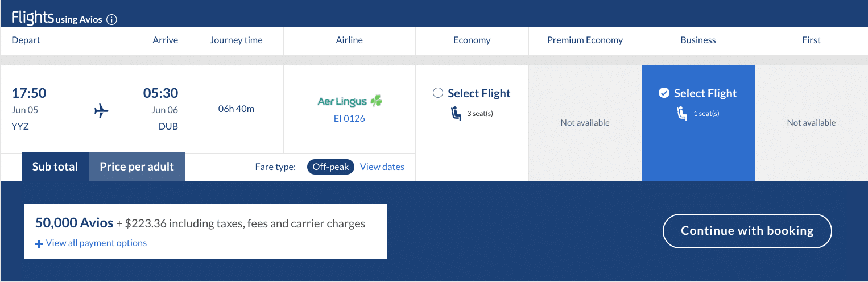Screen dimensions: 868x282
Task: Click the Aer Lingus shamrock logo
Action: tap(376, 102)
